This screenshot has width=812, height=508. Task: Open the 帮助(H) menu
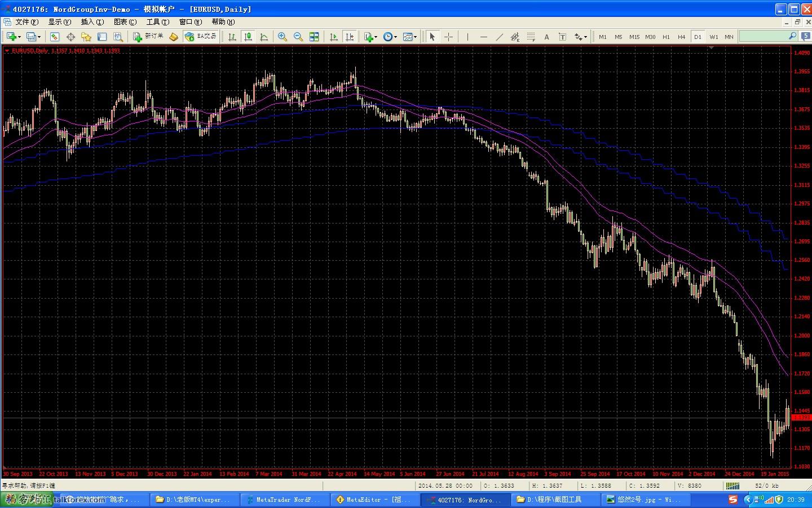(x=223, y=22)
